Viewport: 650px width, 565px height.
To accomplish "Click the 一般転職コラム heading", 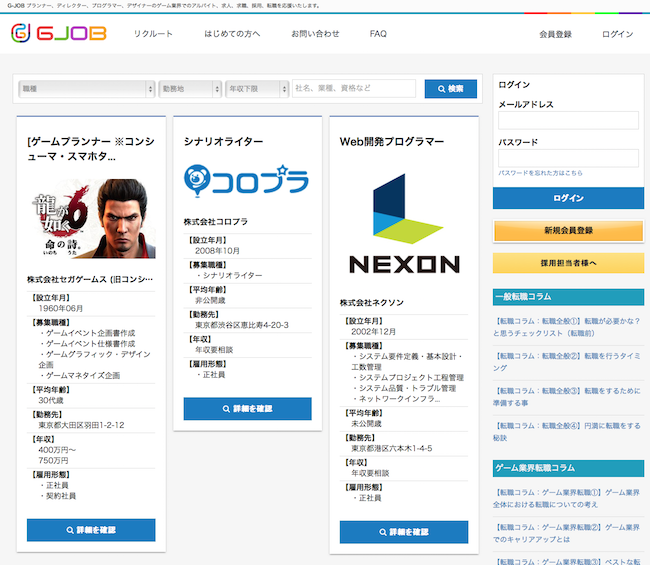I will point(568,297).
